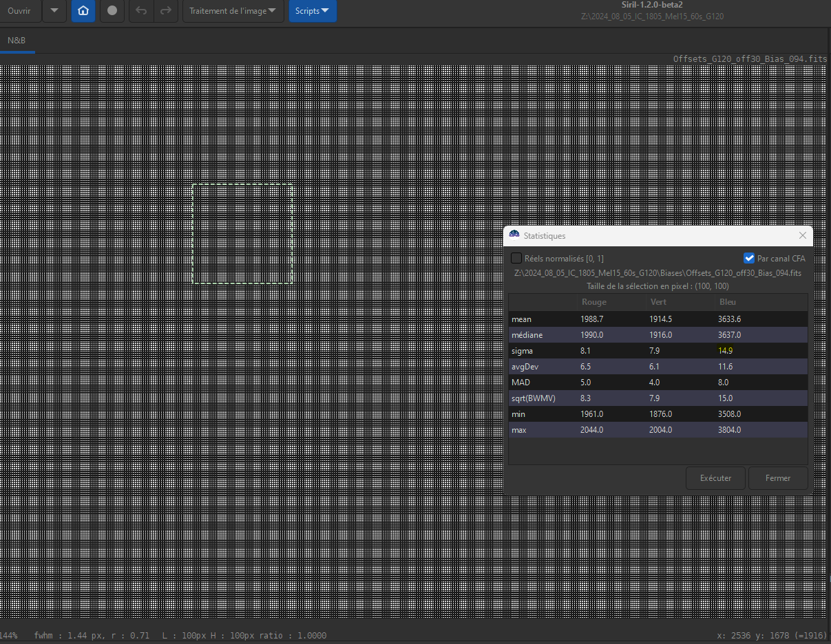Click the Ouvrir button
Image resolution: width=831 pixels, height=644 pixels.
19,11
